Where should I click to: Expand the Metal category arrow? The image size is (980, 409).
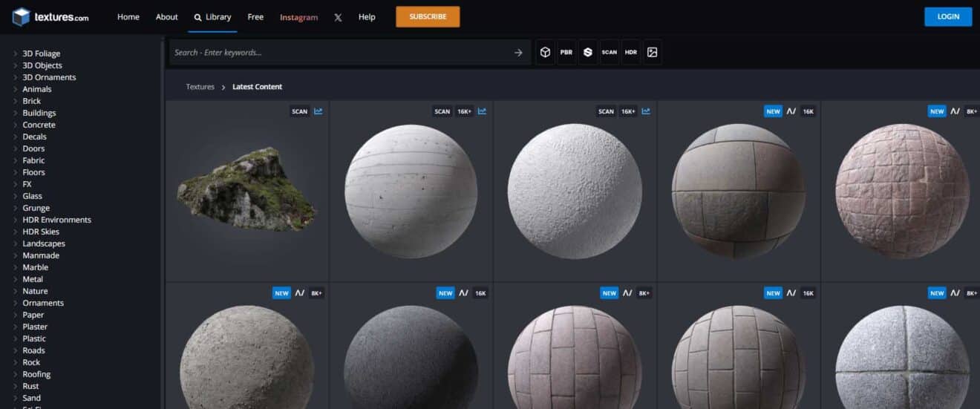(x=16, y=279)
